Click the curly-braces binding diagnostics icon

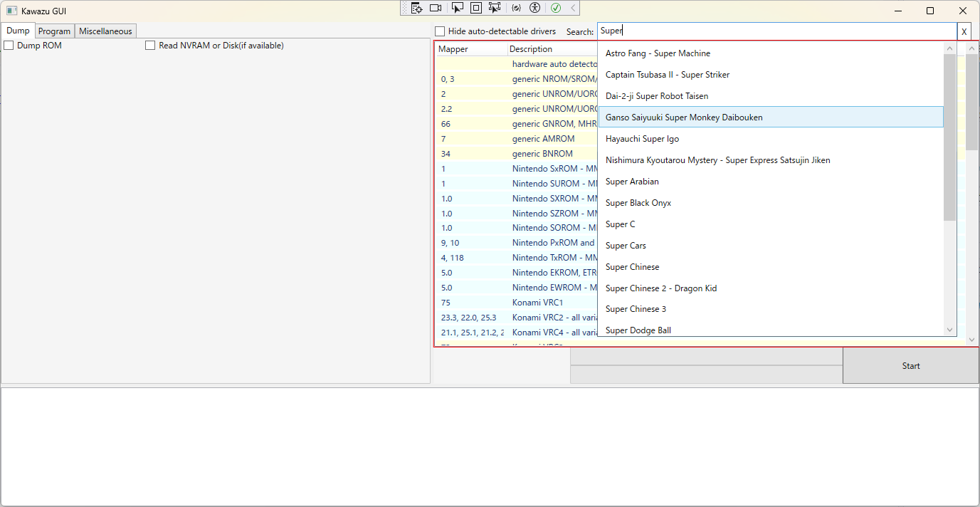pyautogui.click(x=516, y=8)
